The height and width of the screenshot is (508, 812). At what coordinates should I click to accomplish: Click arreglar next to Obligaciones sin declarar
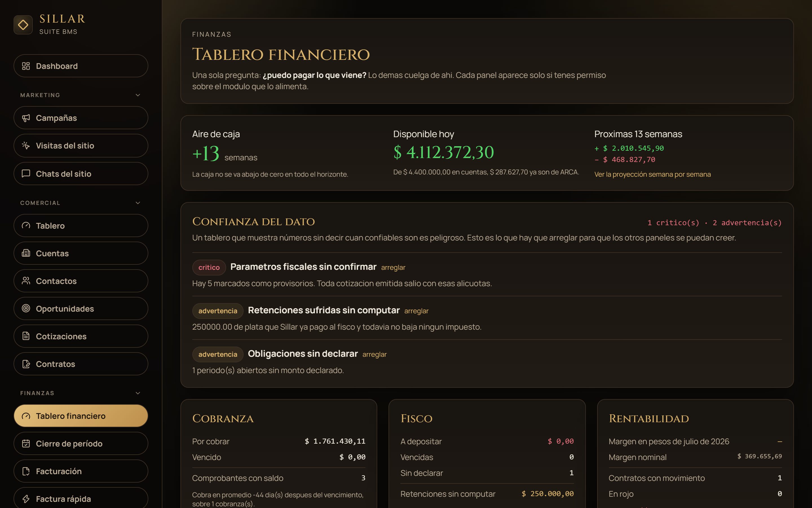(x=374, y=354)
